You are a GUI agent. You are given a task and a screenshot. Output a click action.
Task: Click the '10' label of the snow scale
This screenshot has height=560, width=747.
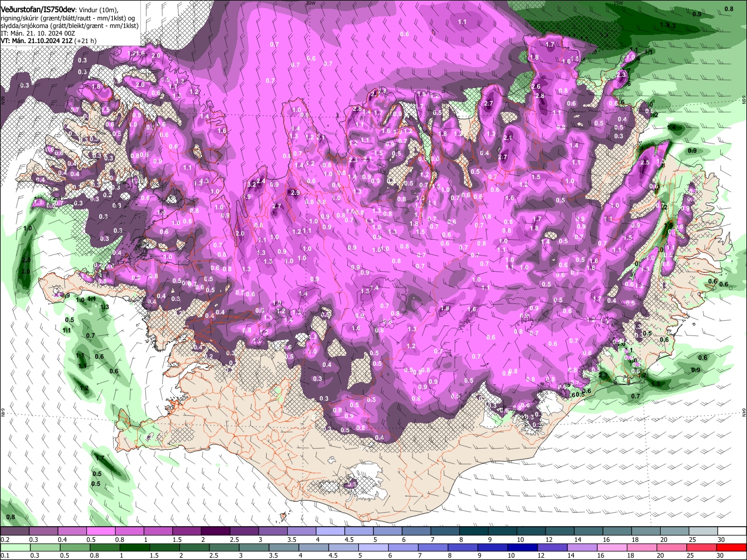click(x=521, y=540)
